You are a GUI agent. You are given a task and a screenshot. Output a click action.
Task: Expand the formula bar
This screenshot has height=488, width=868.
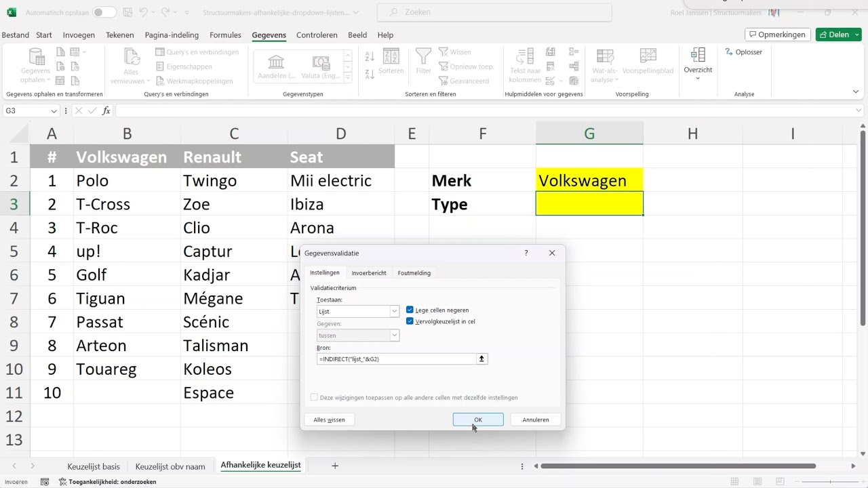tap(859, 110)
